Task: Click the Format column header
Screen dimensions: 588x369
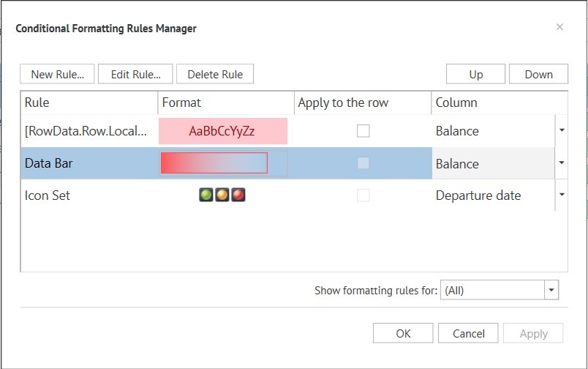Action: (225, 102)
